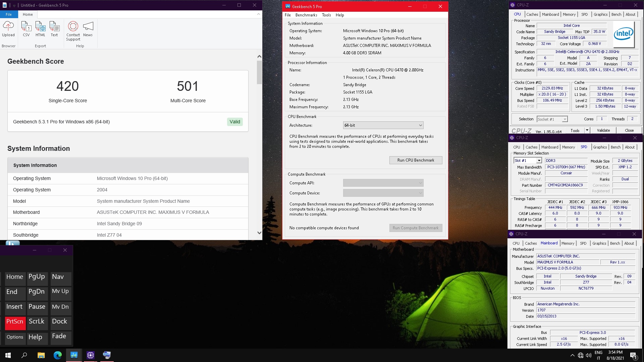This screenshot has width=644, height=362.
Task: Switch to Caches tab in top CPU-Z window
Action: coord(532,14)
